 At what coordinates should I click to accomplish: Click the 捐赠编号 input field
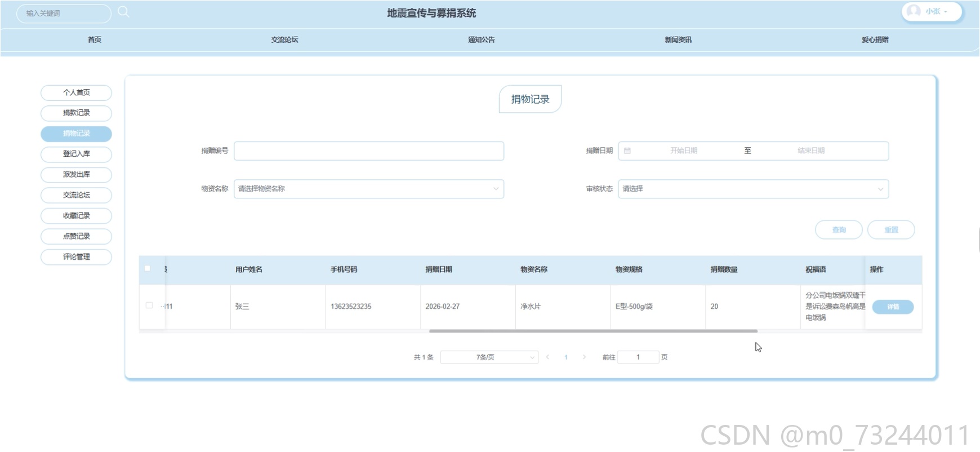click(369, 151)
